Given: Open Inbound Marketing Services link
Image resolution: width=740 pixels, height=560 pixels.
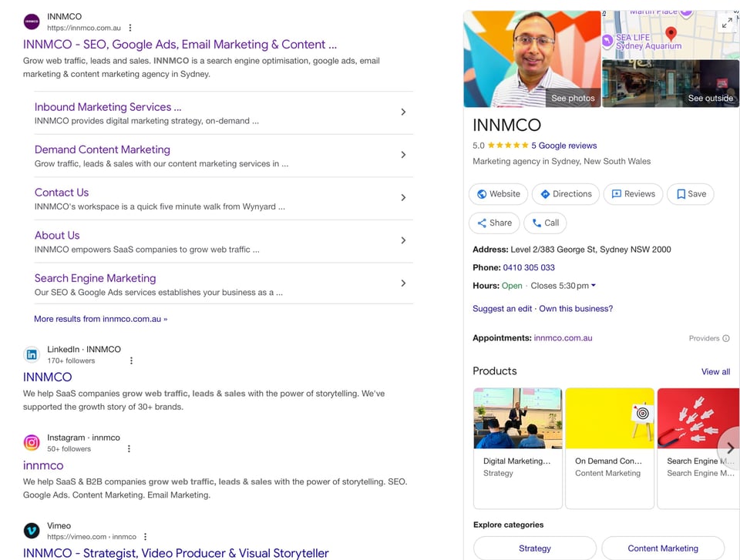Looking at the screenshot, I should point(108,107).
